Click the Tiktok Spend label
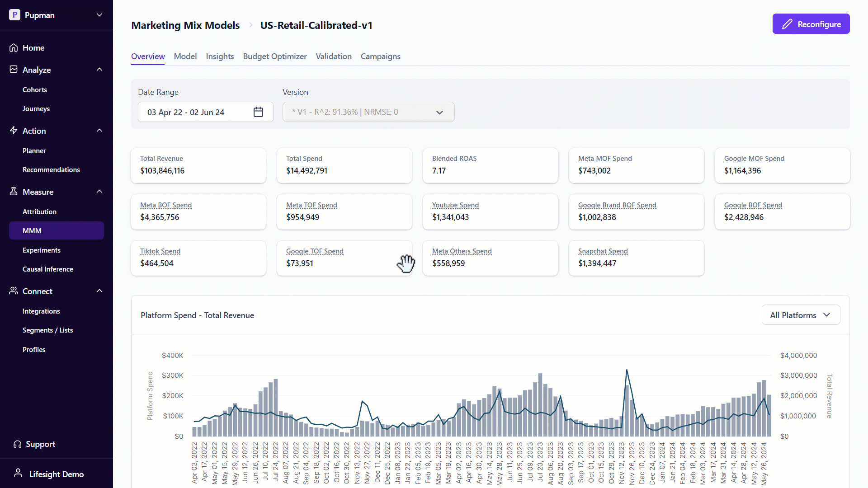 click(x=160, y=251)
